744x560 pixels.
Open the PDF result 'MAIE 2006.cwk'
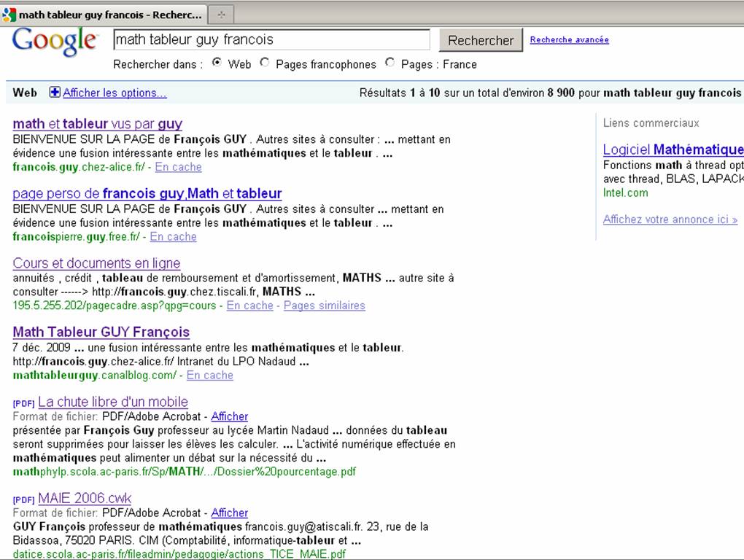(x=85, y=498)
